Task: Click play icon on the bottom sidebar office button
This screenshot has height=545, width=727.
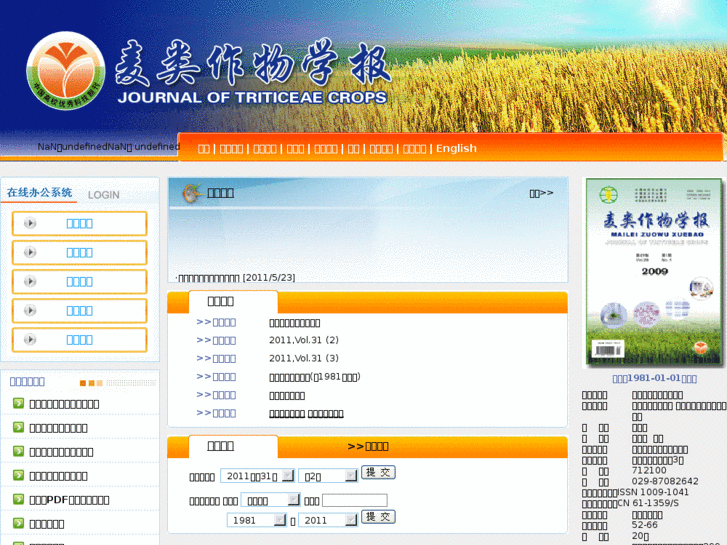Action: tap(30, 340)
